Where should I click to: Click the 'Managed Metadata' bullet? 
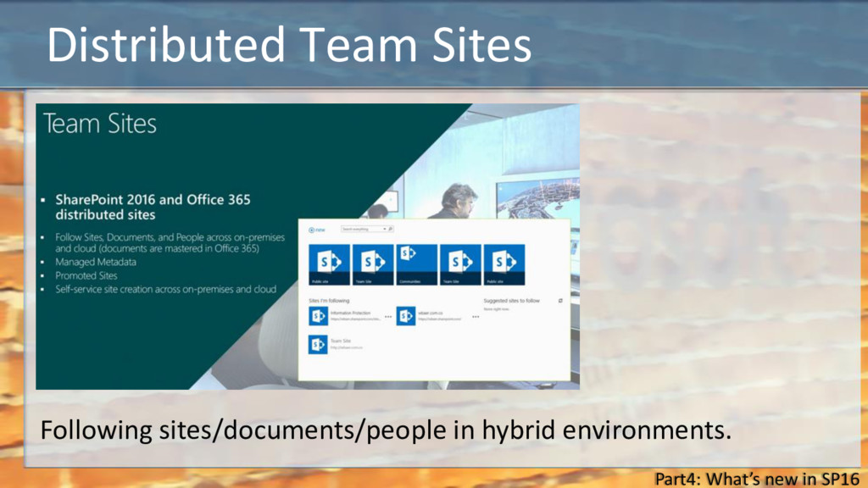point(96,262)
